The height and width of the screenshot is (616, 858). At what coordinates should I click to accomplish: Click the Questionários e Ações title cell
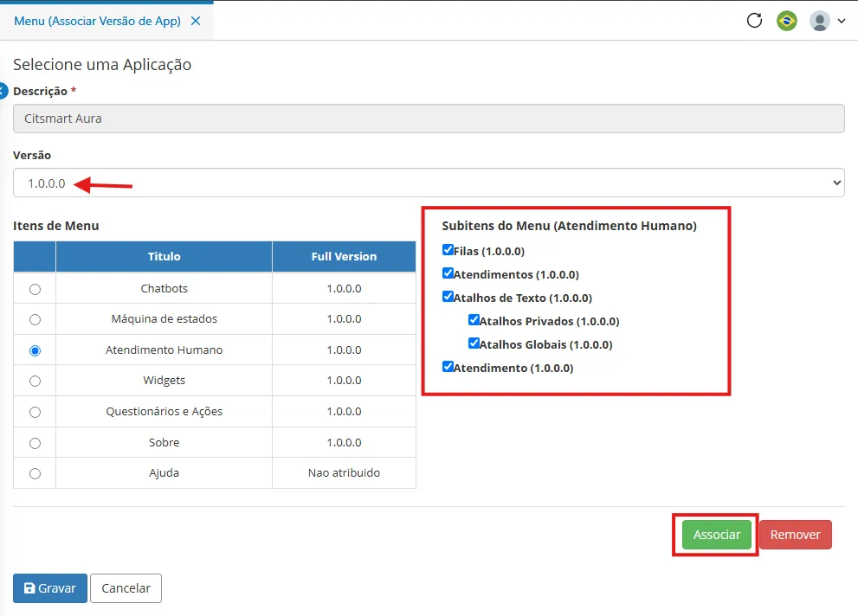pos(164,411)
